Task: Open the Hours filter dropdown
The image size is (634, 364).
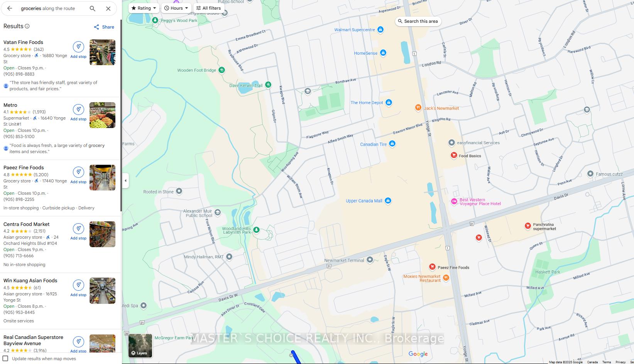Action: coord(176,8)
